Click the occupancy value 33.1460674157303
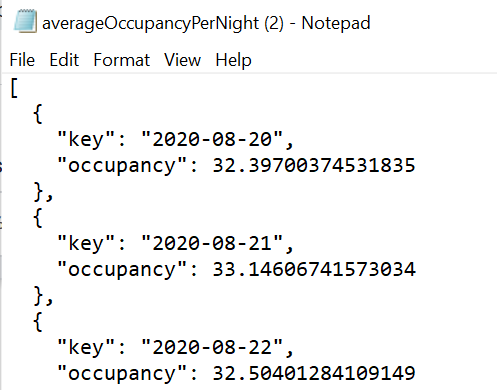497x390 pixels. 314,269
